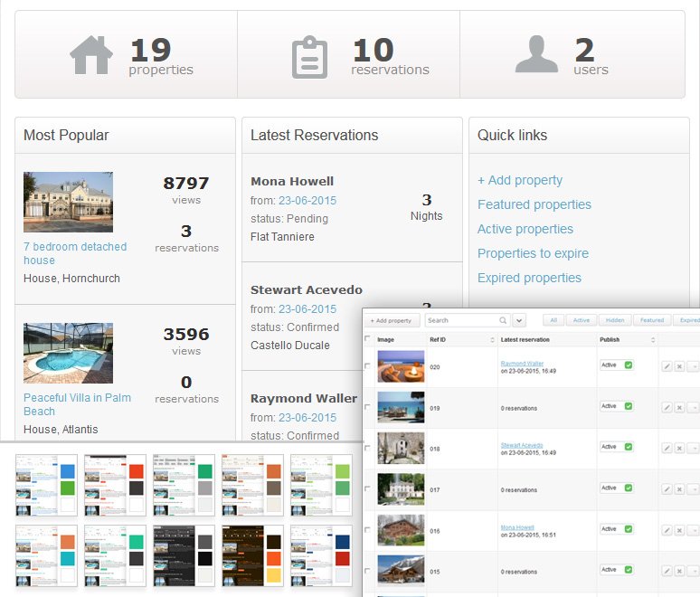The width and height of the screenshot is (700, 597).
Task: Edit property 016 with the pencil icon
Action: (x=667, y=530)
